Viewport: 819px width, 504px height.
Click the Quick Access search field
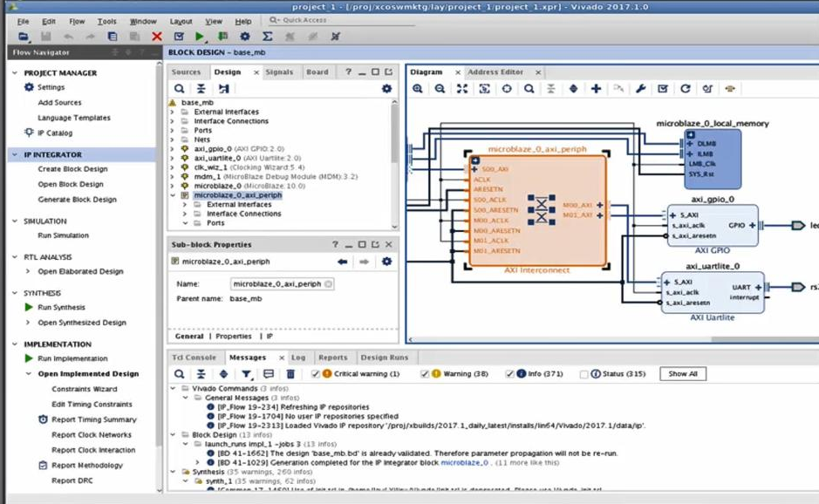(342, 20)
